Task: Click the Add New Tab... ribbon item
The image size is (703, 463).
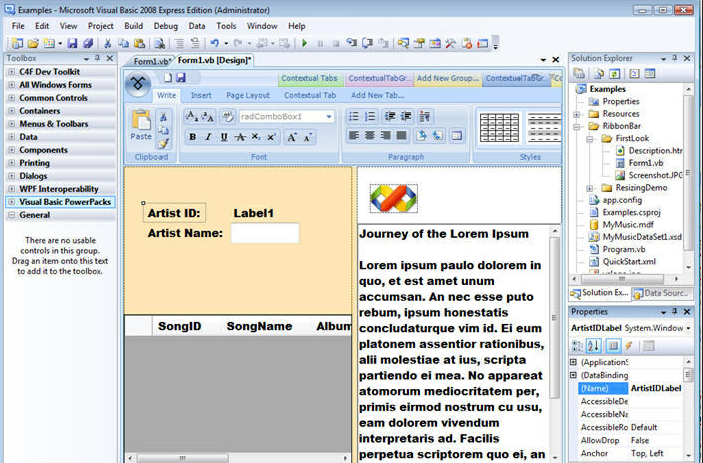Action: click(378, 95)
